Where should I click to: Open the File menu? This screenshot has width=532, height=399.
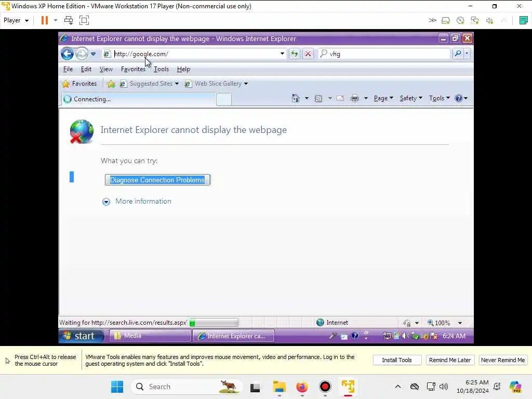pos(68,69)
